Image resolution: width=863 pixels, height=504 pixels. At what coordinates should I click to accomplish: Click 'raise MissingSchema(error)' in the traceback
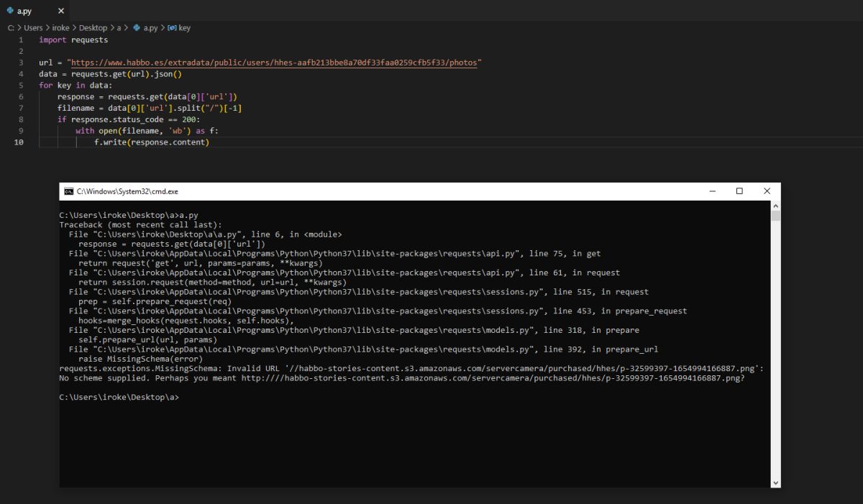(x=141, y=358)
